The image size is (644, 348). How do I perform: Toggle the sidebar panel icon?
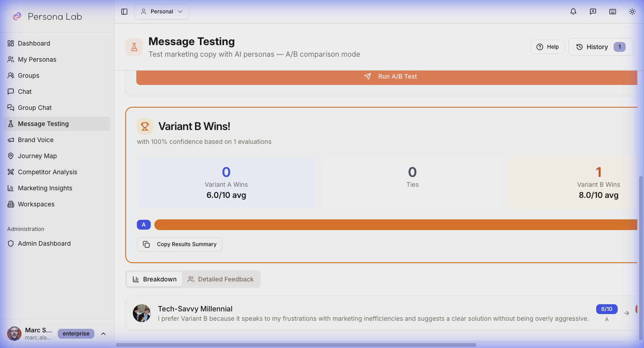124,12
